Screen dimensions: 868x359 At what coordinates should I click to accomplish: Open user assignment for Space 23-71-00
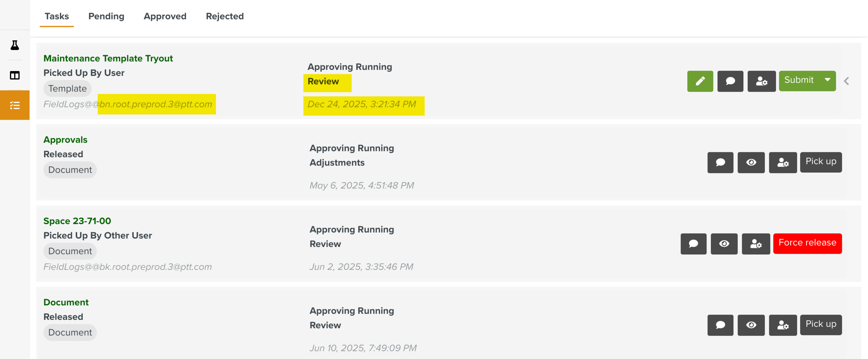pyautogui.click(x=756, y=244)
